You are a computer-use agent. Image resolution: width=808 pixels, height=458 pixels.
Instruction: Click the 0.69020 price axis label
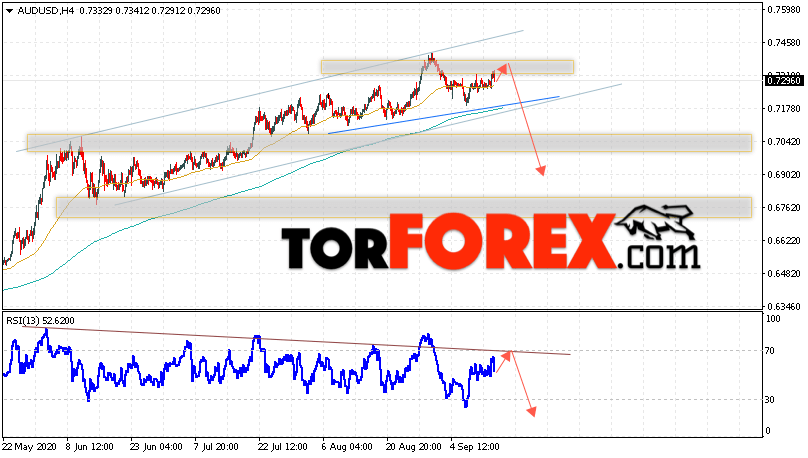(784, 175)
